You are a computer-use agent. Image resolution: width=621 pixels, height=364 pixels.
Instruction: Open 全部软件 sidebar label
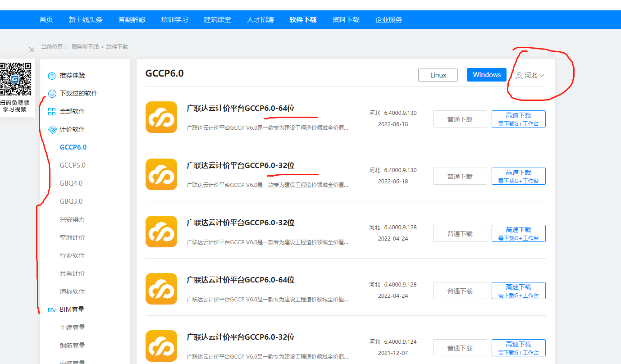(x=72, y=111)
